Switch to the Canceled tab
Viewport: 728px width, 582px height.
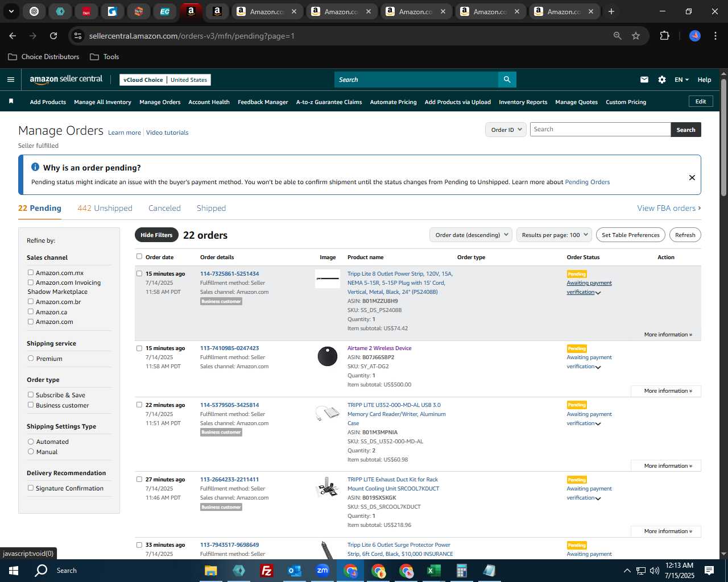pyautogui.click(x=164, y=208)
